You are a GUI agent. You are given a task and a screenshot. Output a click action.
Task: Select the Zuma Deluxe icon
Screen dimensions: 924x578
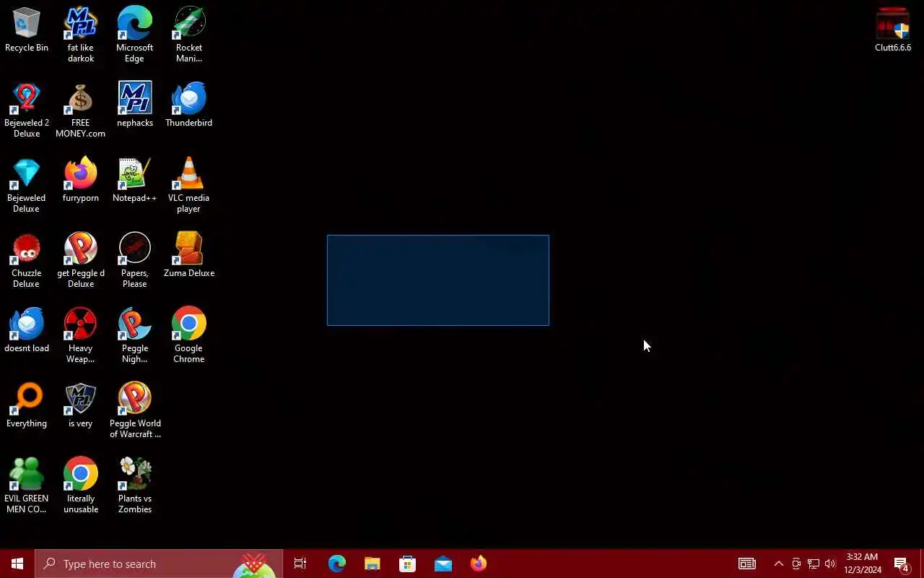click(189, 255)
